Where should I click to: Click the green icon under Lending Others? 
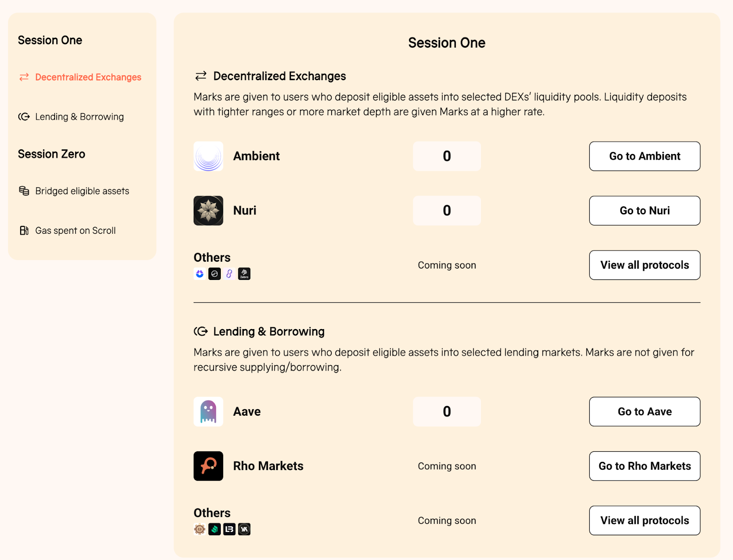[x=214, y=529]
